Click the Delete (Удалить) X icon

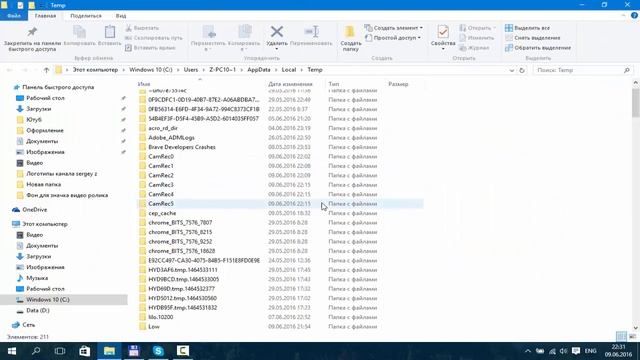coord(277,31)
